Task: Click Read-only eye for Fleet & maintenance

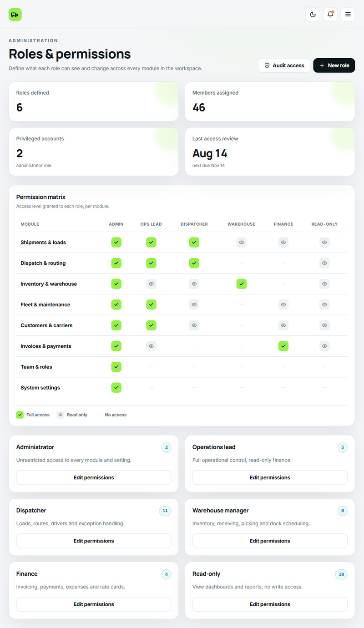Action: 324,305
